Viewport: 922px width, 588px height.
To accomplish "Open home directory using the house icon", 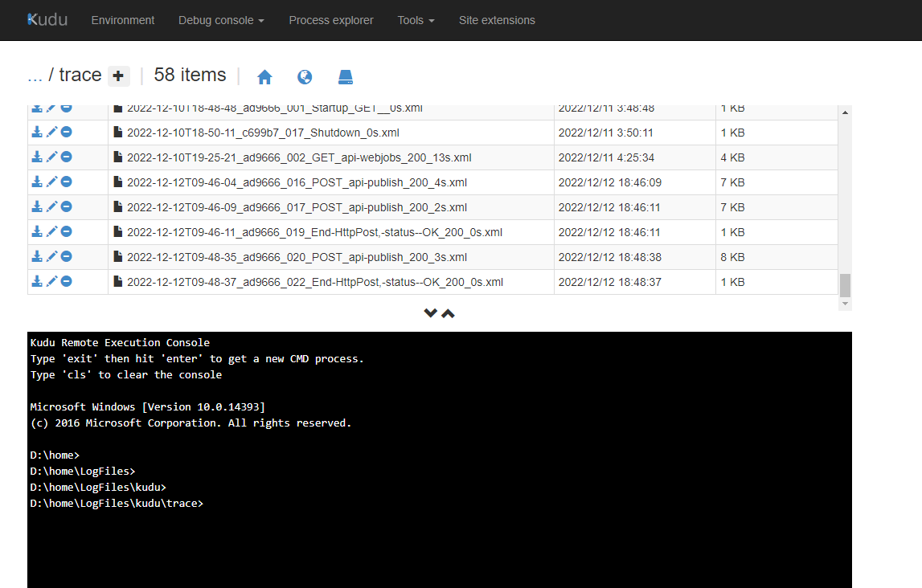I will click(x=264, y=76).
